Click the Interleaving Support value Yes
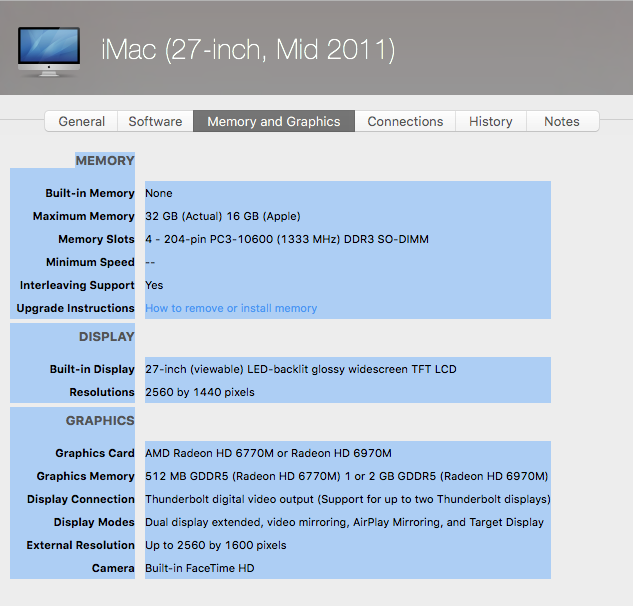The width and height of the screenshot is (633, 606). (154, 285)
